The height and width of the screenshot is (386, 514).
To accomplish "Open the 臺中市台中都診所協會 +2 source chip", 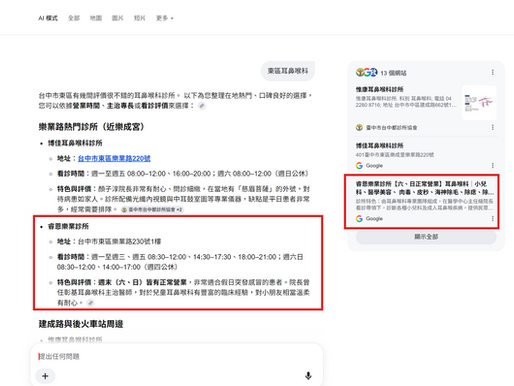I will click(152, 210).
